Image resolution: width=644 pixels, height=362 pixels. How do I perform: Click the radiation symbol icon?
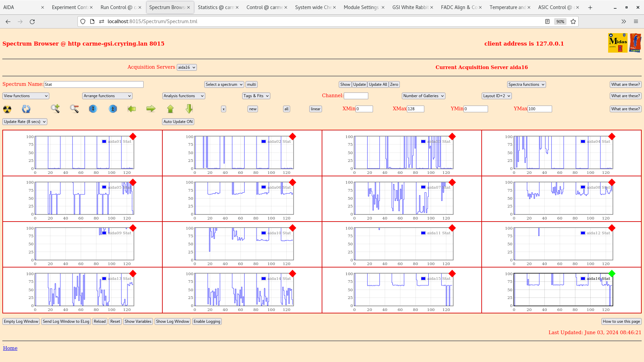pyautogui.click(x=7, y=109)
